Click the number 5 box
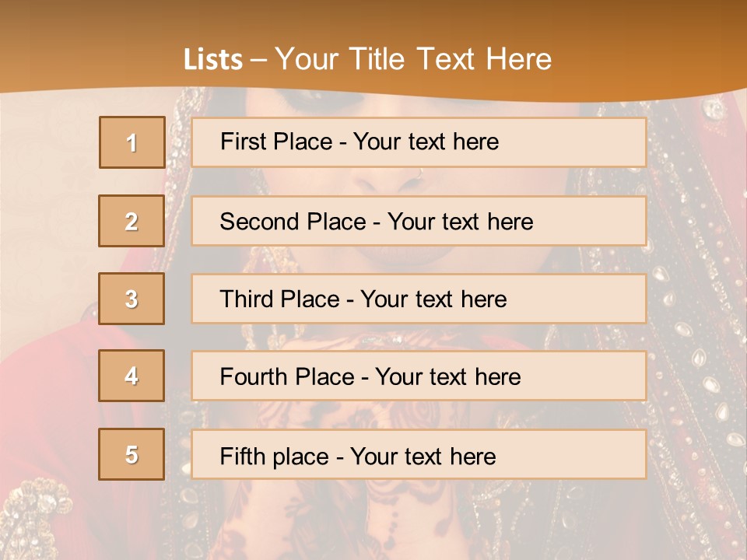This screenshot has height=560, width=747. coord(132,454)
